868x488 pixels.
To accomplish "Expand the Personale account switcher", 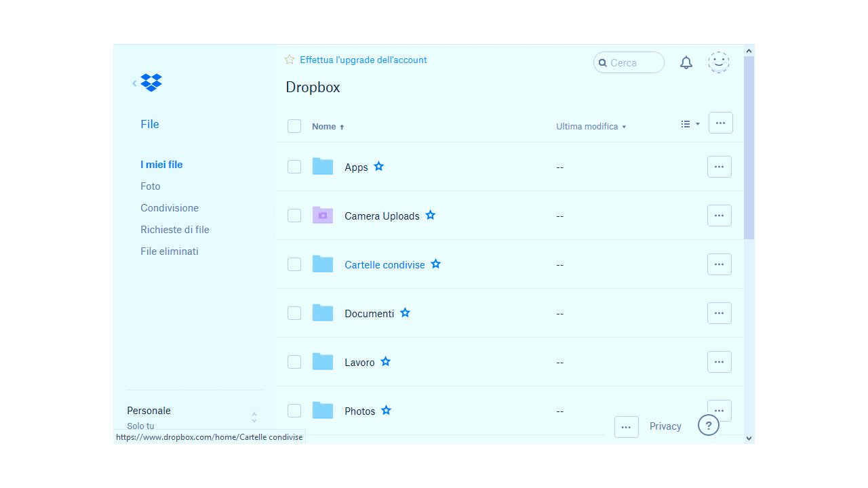I will [254, 418].
